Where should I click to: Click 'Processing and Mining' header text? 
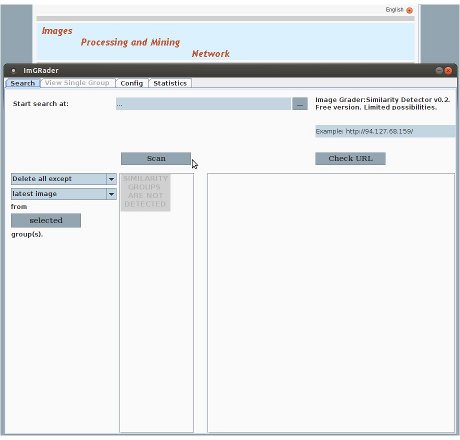point(130,42)
